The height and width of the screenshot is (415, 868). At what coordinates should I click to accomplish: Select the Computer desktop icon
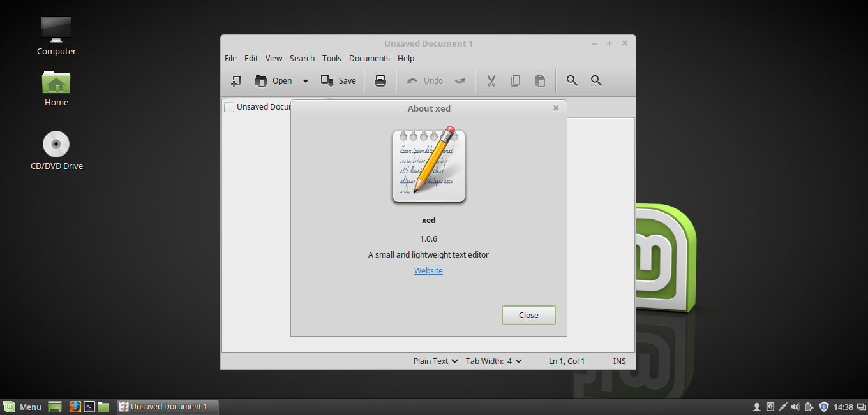tap(56, 36)
